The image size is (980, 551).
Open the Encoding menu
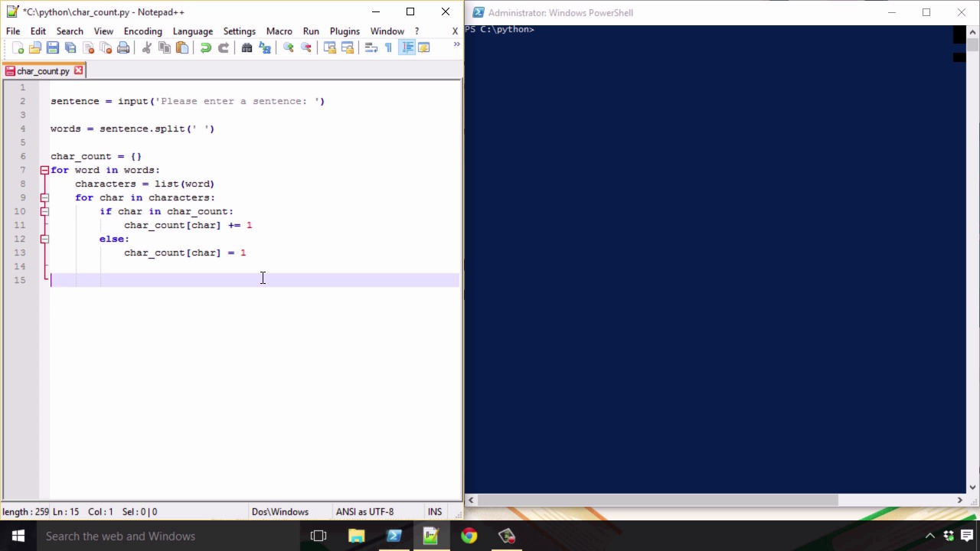[143, 31]
